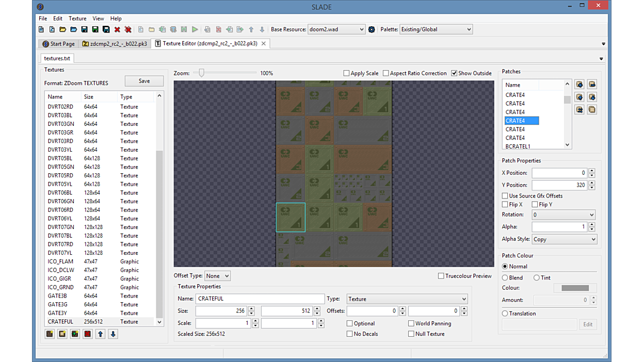Click the red X close archive toolbar icon

click(117, 29)
